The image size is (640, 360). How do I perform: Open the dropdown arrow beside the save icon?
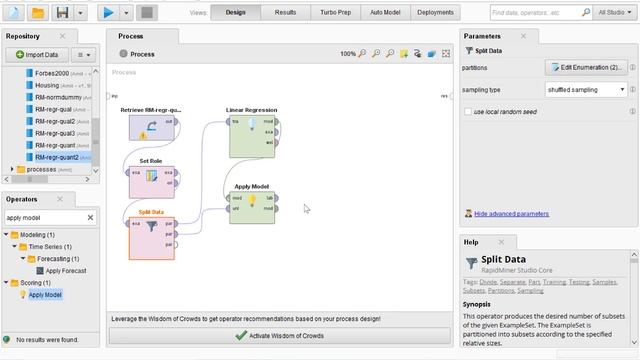[80, 13]
